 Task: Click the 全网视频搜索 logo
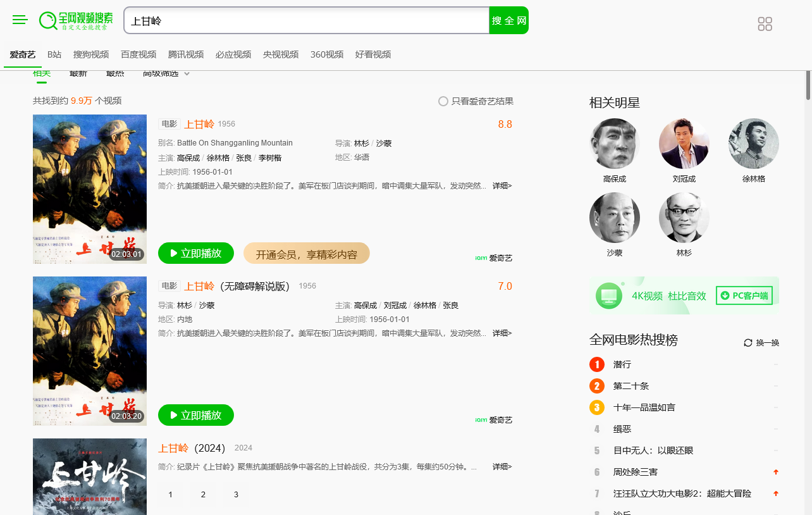76,20
